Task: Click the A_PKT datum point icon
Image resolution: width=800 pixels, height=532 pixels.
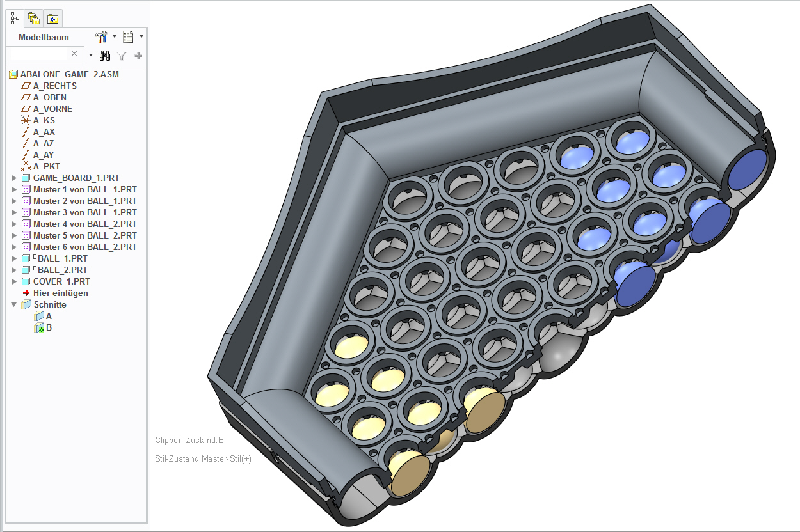Action: 26,166
